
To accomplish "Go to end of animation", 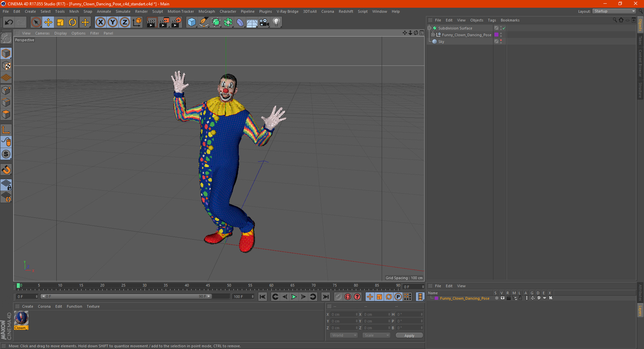I will (325, 297).
